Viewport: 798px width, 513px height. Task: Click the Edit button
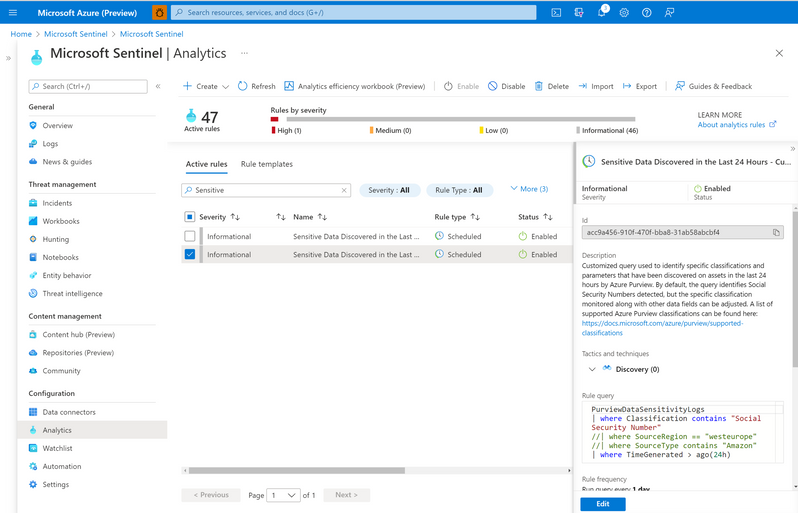[x=603, y=504]
